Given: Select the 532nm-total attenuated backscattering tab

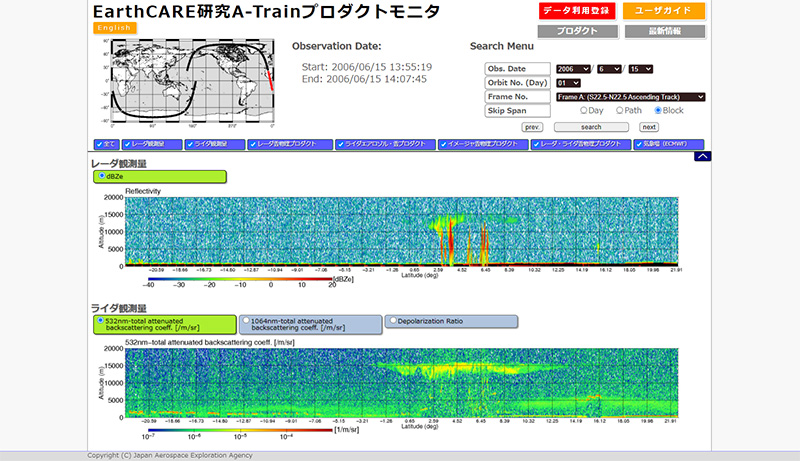Looking at the screenshot, I should 165,324.
